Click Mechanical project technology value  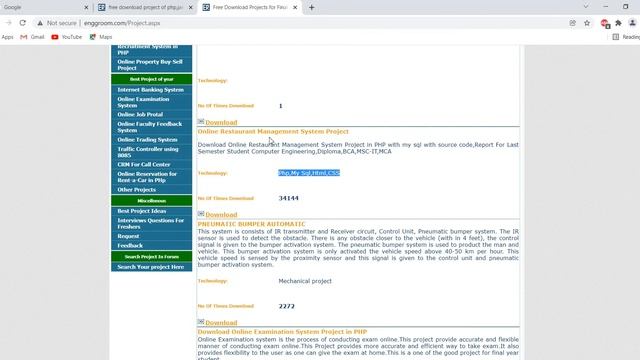[305, 281]
